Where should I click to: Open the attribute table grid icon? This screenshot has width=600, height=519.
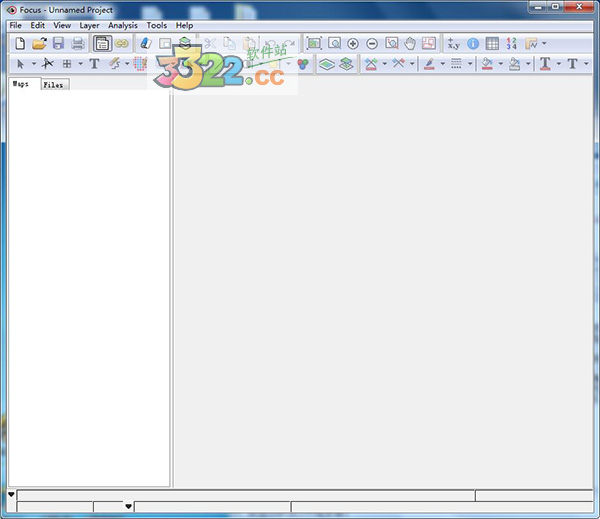point(492,44)
